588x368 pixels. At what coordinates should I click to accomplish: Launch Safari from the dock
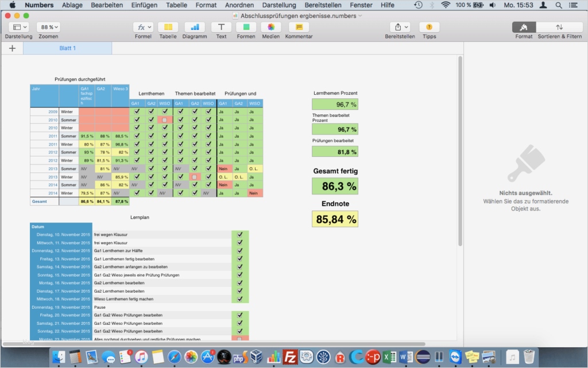point(175,356)
